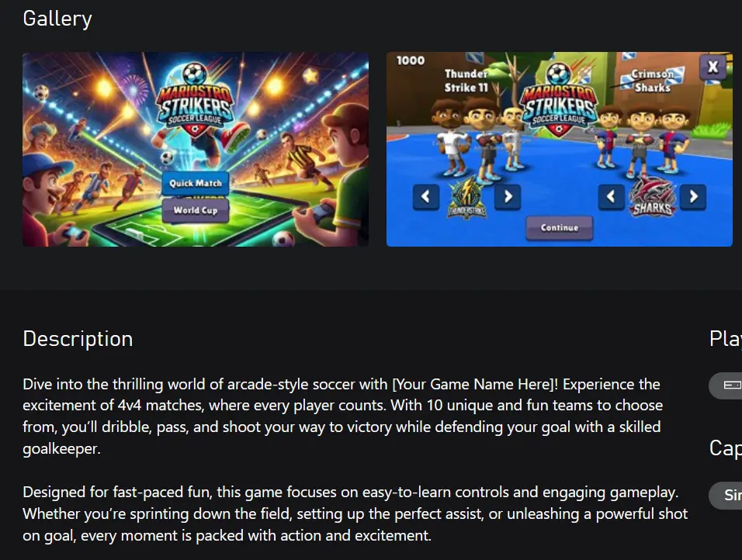Click right arrow beside Sharks logo
The image size is (742, 560).
point(693,196)
